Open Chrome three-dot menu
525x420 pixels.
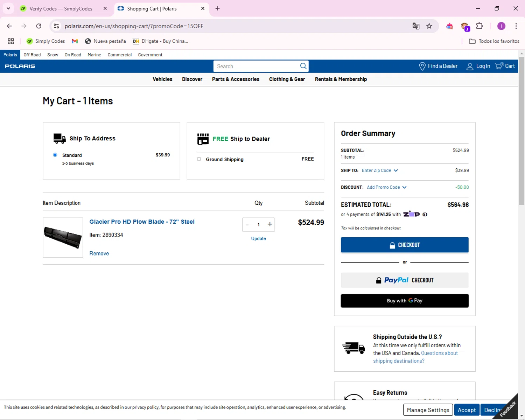click(x=516, y=26)
